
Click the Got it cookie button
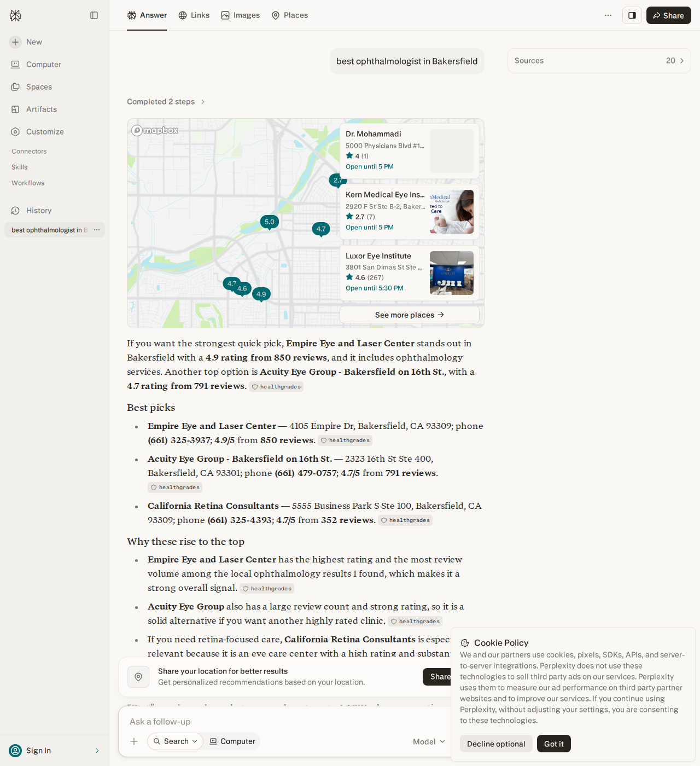click(554, 744)
